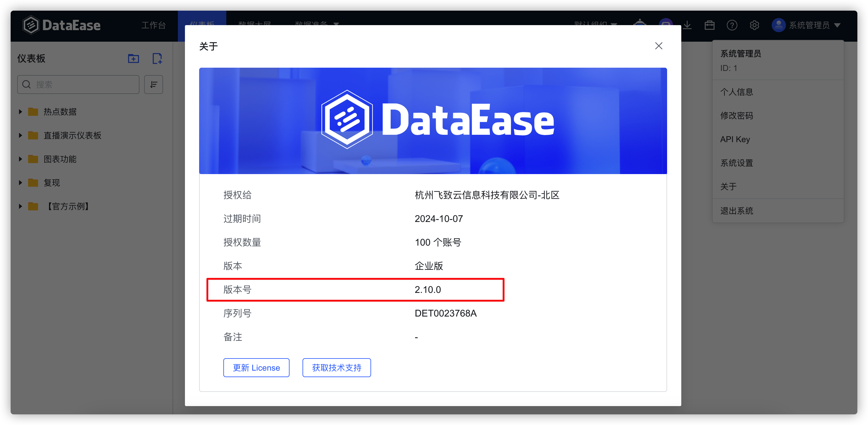Open the toolbox icon in the header
Screen dimensions: 868x425
(709, 25)
